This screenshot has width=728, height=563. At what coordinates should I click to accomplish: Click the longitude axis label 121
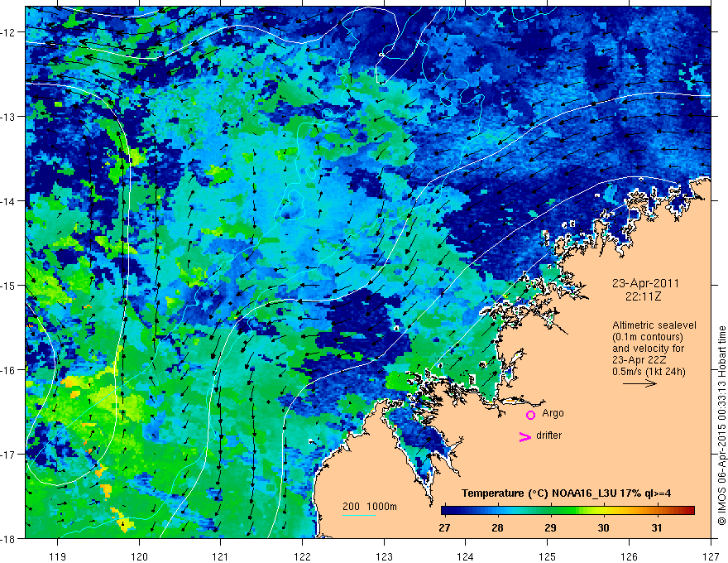coord(221,556)
